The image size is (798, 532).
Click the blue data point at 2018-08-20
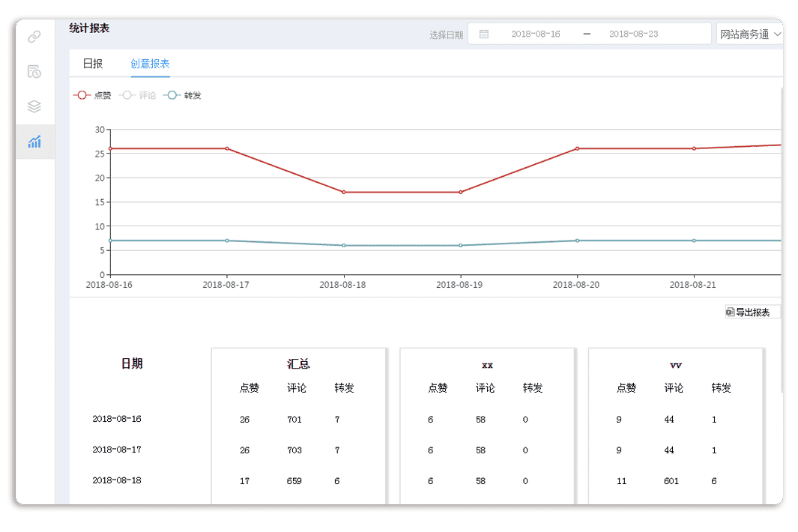(577, 241)
